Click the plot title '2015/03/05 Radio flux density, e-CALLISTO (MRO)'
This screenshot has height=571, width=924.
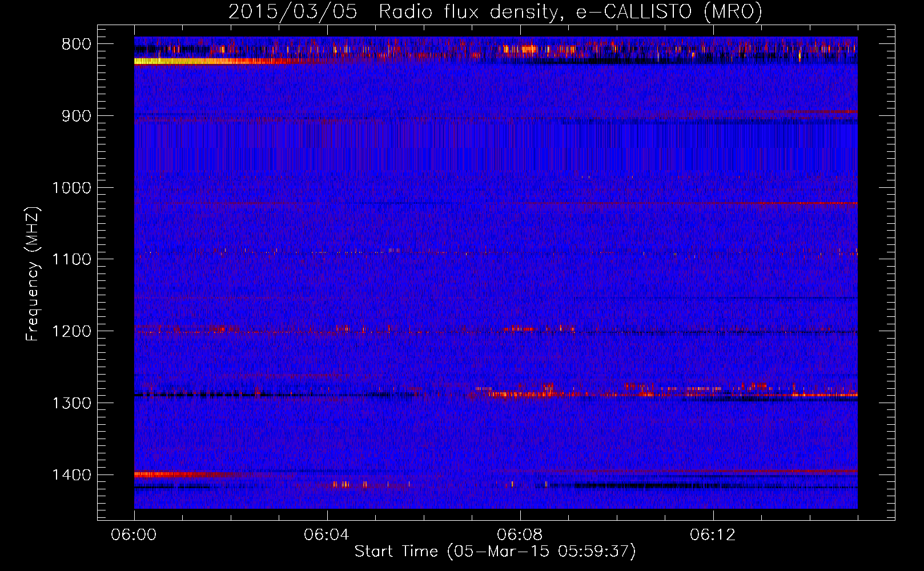pyautogui.click(x=495, y=11)
